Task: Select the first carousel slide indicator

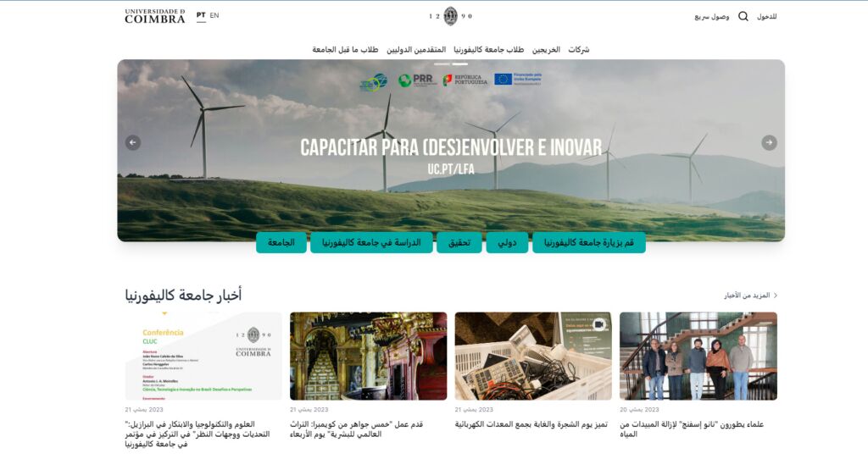Action: [442, 64]
